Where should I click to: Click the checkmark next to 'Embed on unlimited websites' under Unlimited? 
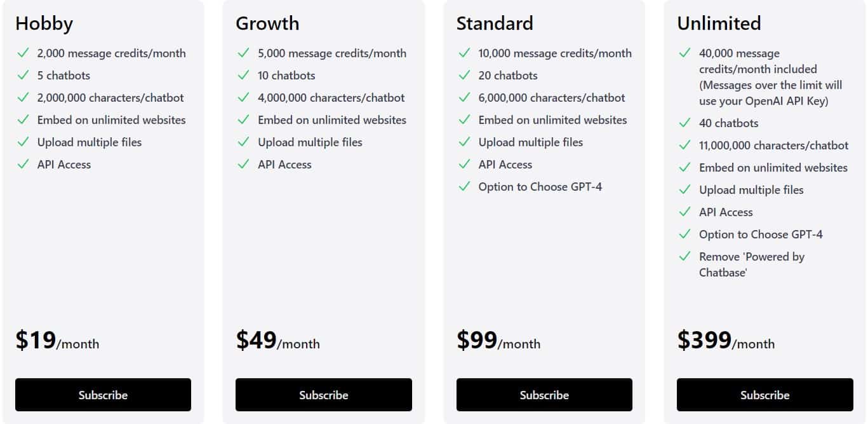(x=683, y=167)
